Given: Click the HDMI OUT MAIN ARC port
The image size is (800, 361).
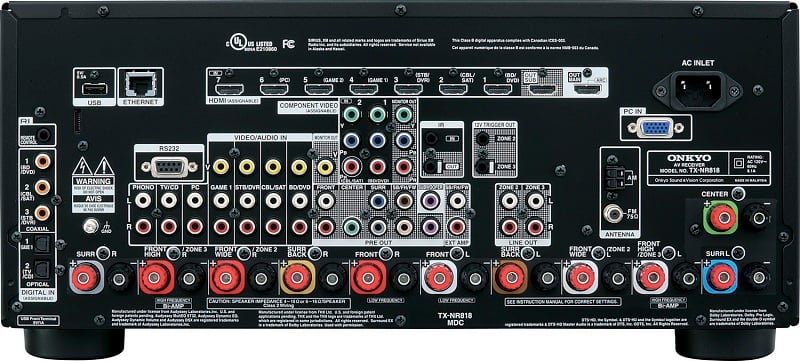Looking at the screenshot, I should [x=588, y=90].
